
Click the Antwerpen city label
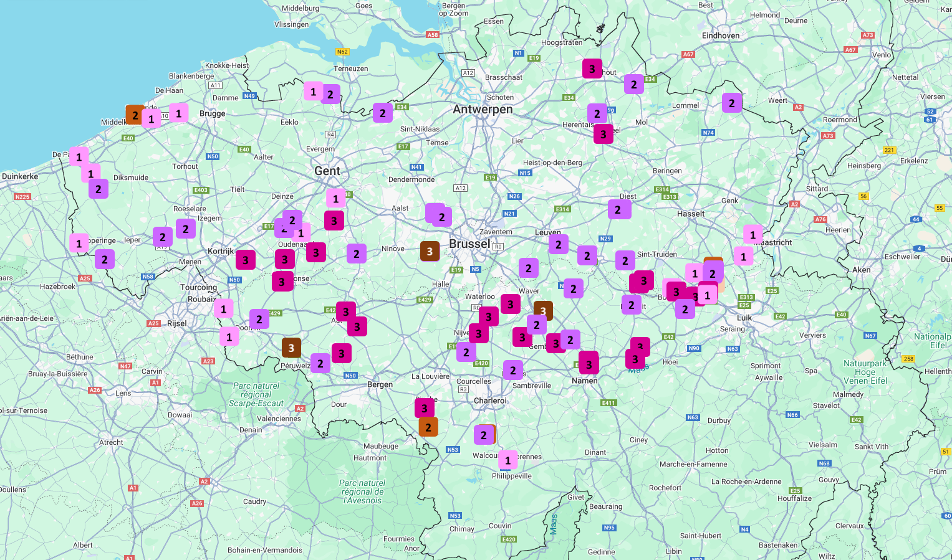click(483, 110)
